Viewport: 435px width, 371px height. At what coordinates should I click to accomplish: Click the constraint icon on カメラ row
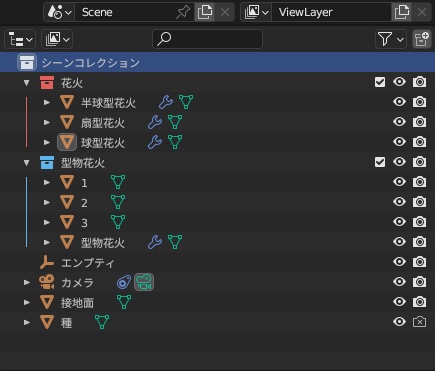pos(124,282)
